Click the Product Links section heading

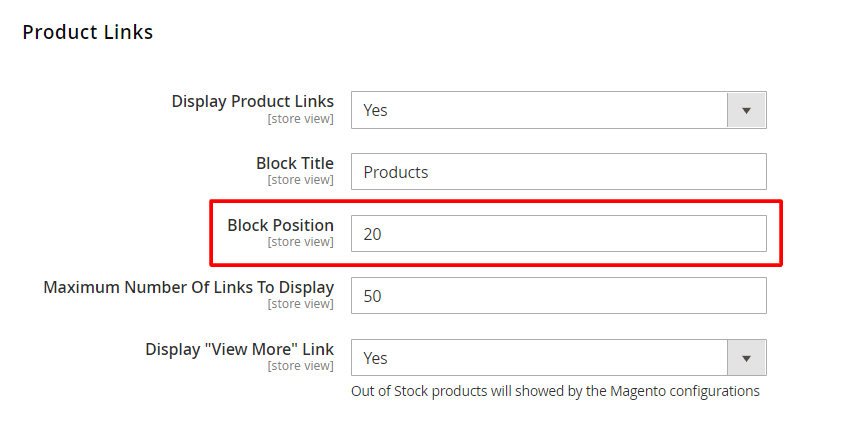[88, 32]
